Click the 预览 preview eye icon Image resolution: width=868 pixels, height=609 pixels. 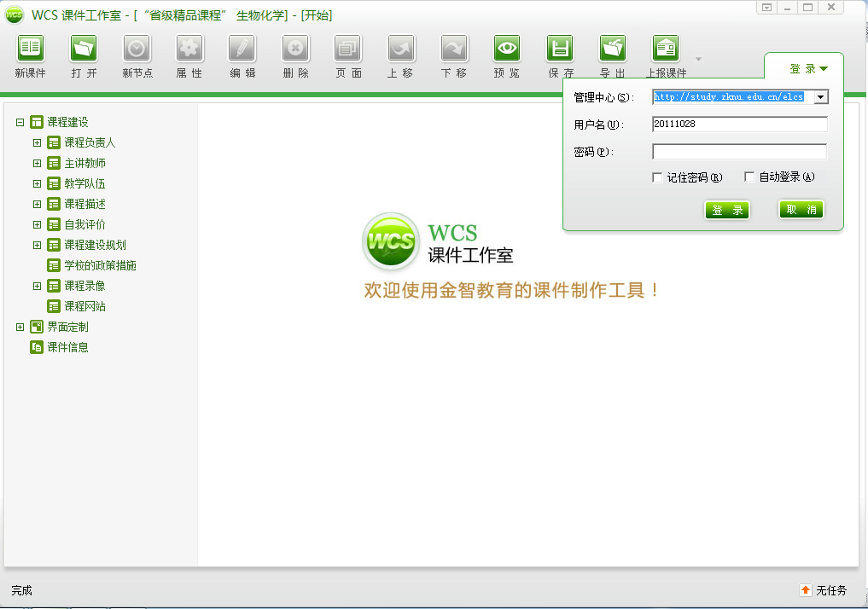point(507,48)
